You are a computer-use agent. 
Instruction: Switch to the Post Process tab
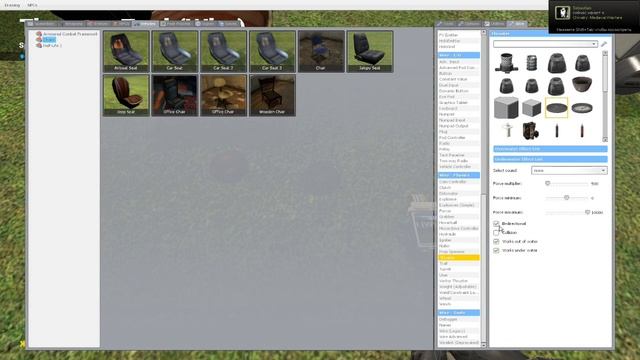coord(176,24)
